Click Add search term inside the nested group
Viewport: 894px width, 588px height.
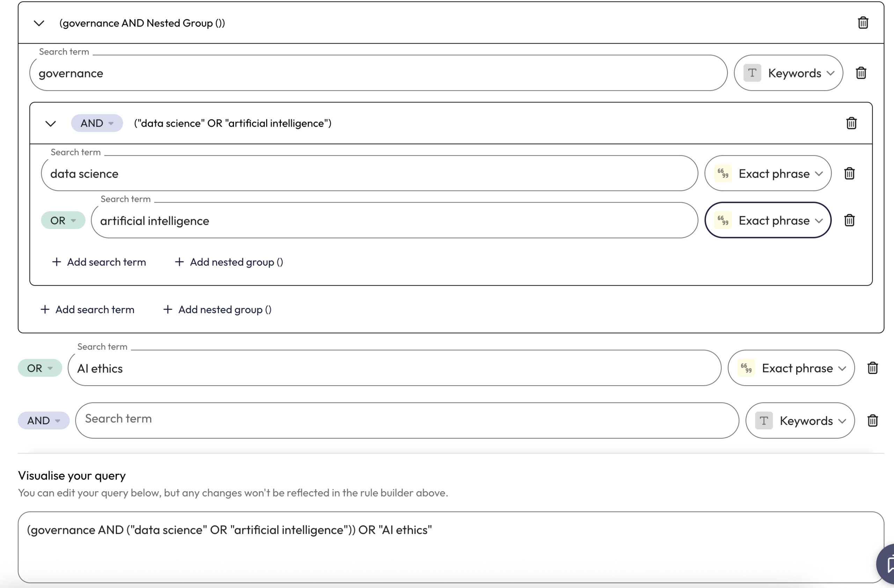click(99, 262)
